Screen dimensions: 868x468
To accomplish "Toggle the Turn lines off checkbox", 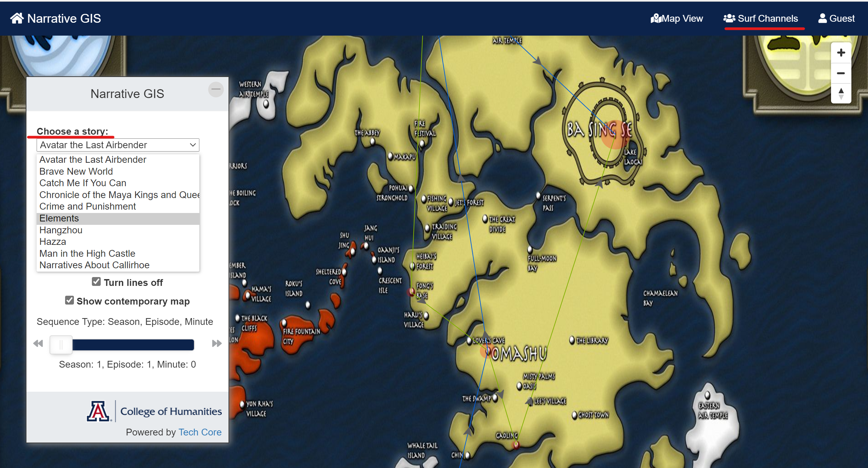I will coord(96,282).
